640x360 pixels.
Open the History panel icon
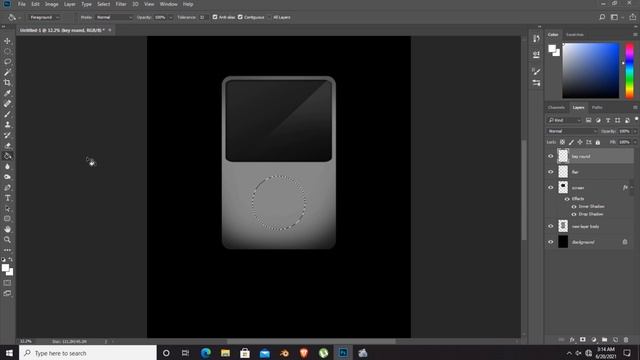(536, 39)
